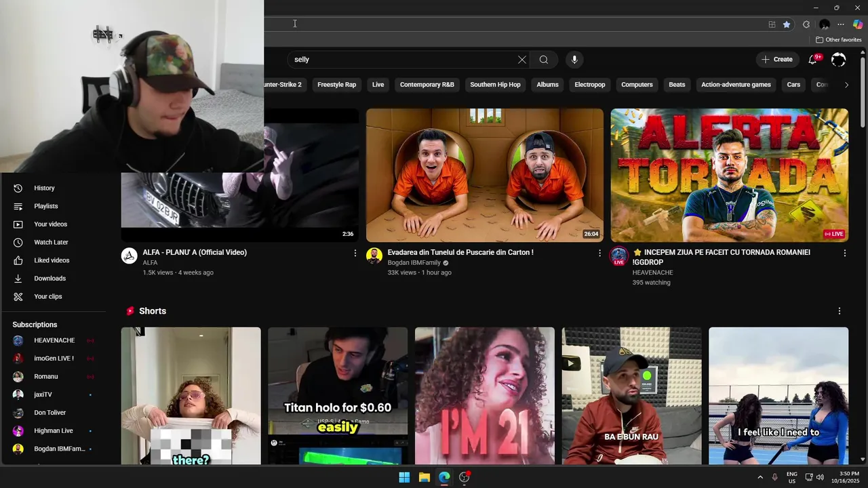Start voice search with microphone icon
Image resolution: width=868 pixels, height=488 pixels.
pos(574,60)
